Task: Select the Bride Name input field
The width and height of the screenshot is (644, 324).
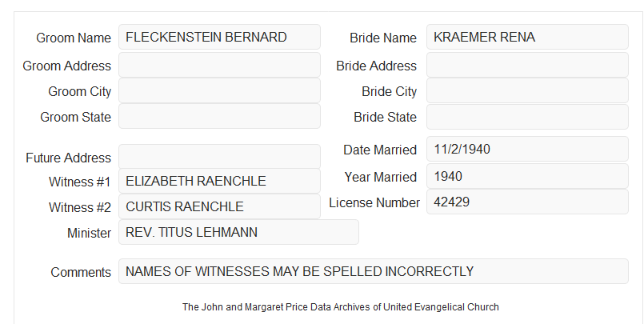Action: [527, 37]
